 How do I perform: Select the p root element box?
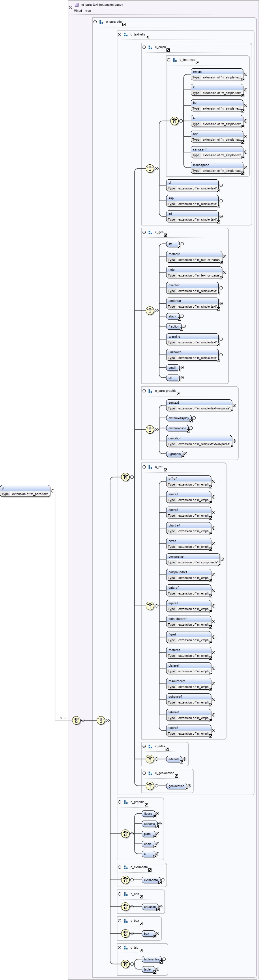[25, 491]
